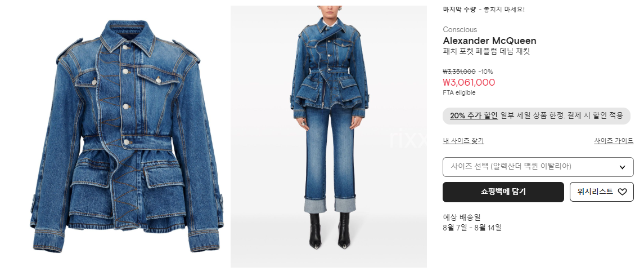Screen dimensions: 644x271
Task: Click the Alexander McQueen brand name
Action: [x=489, y=41]
